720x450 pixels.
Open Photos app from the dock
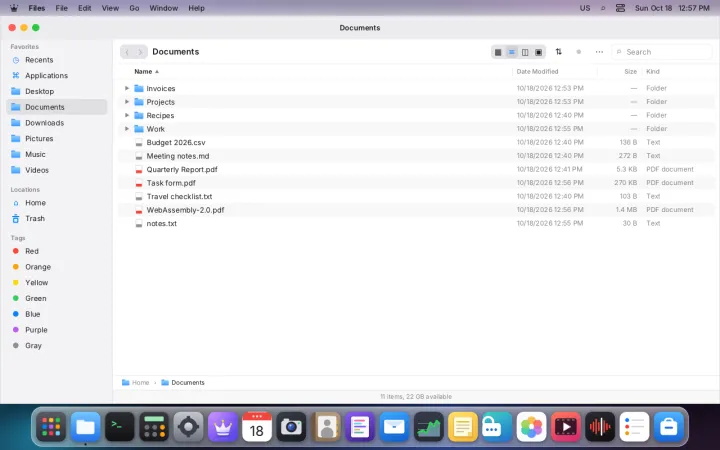tap(531, 427)
